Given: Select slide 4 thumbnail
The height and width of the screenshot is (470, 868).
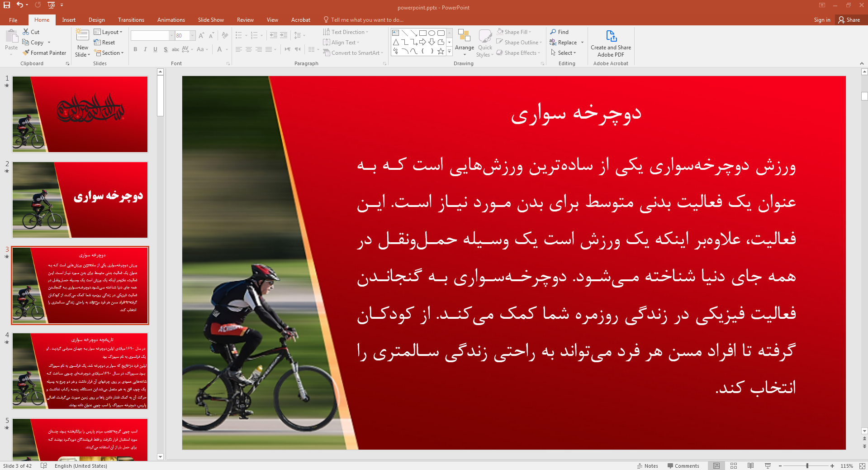Looking at the screenshot, I should [80, 371].
